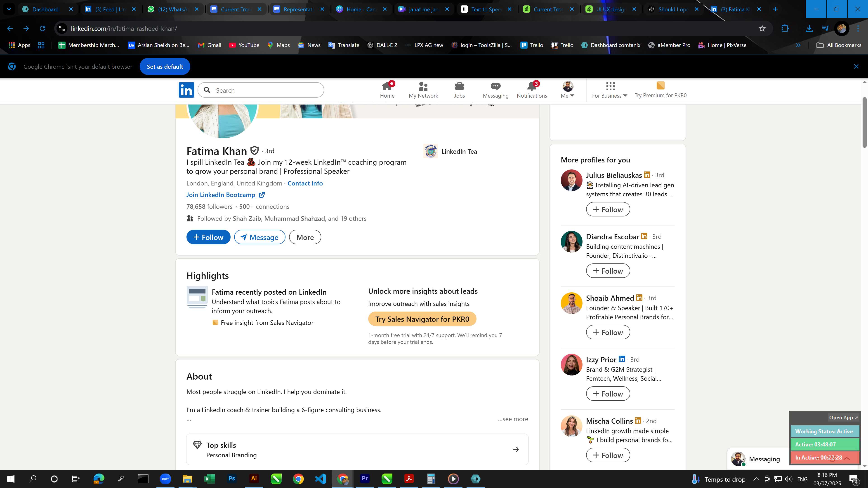Follow Mischa Collins
The height and width of the screenshot is (488, 868).
pyautogui.click(x=608, y=455)
